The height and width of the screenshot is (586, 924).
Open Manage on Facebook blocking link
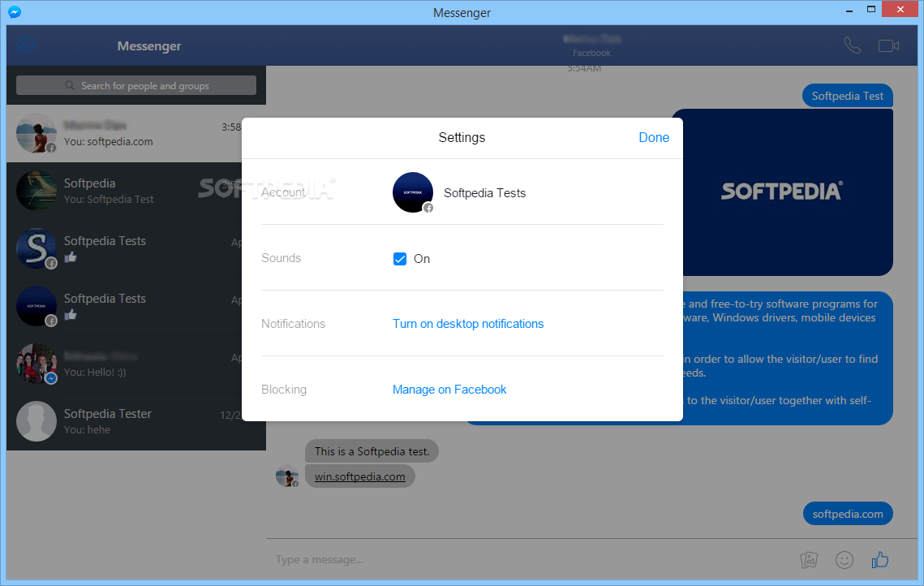coord(449,390)
